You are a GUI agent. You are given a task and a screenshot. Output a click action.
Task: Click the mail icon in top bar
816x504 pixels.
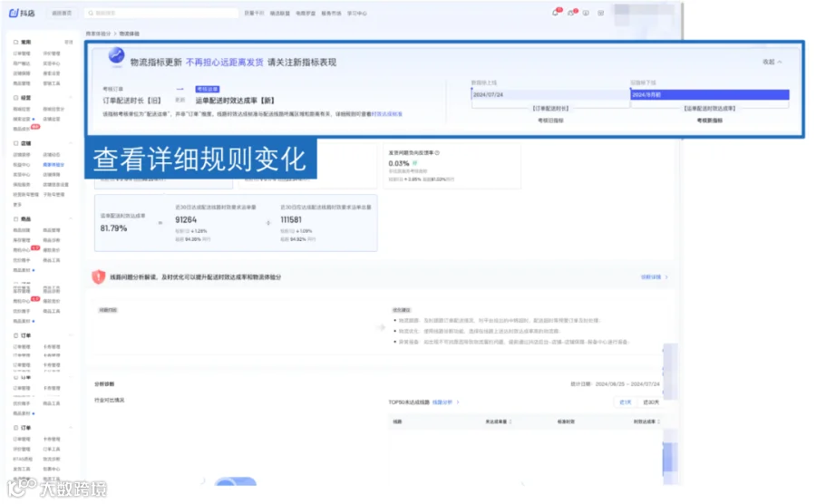coord(601,13)
